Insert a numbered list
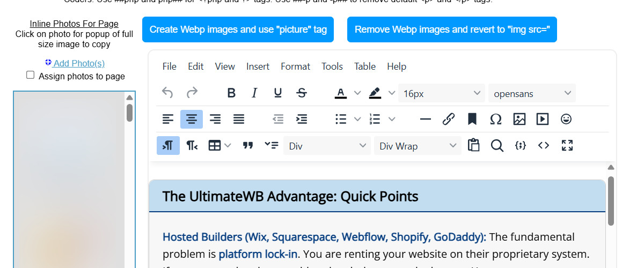This screenshot has width=644, height=268. (375, 120)
